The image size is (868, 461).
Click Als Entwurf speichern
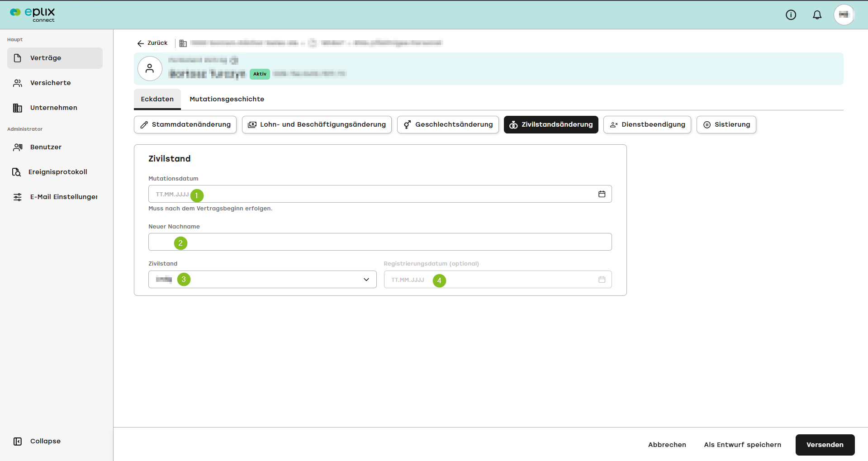click(743, 445)
